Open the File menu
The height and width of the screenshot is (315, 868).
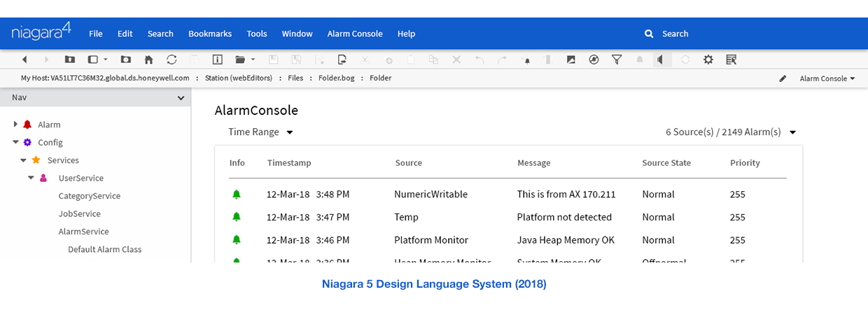click(96, 34)
